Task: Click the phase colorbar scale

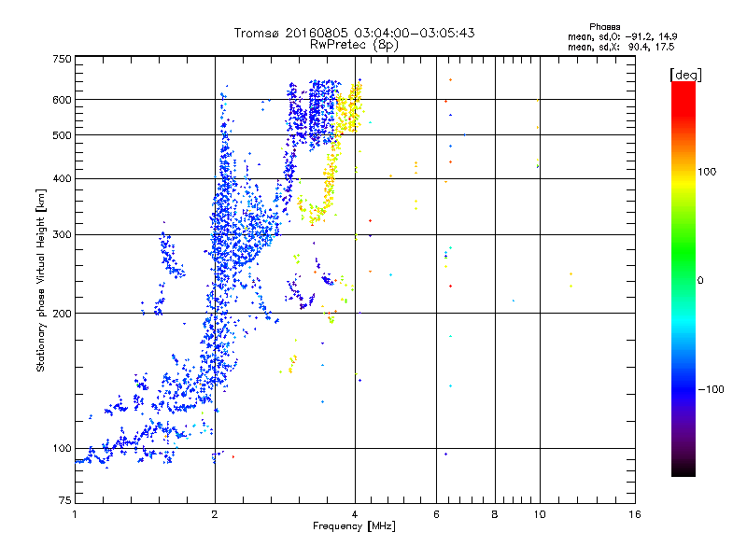Action: coord(684,279)
